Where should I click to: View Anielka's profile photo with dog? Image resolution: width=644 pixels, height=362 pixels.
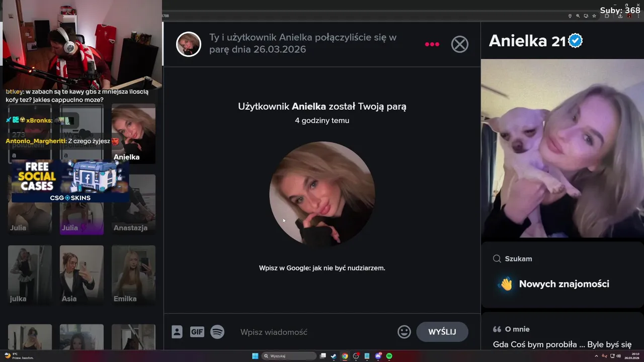[562, 148]
